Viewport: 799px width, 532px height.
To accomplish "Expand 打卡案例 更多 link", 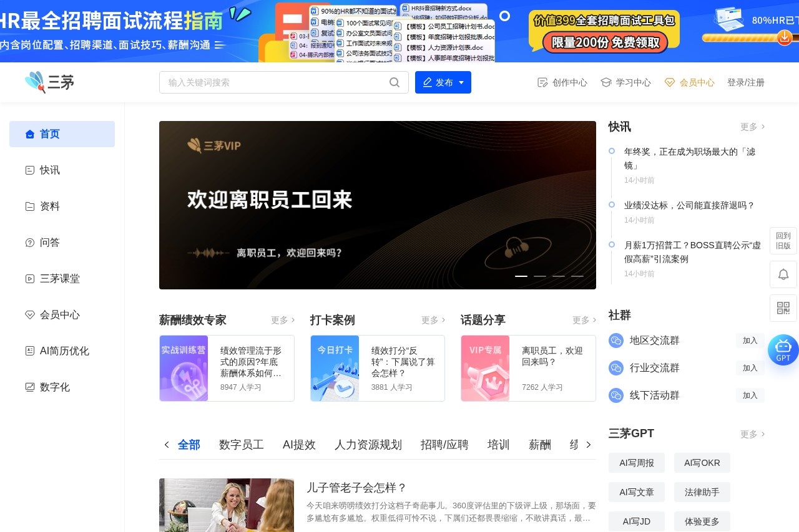I will click(433, 320).
